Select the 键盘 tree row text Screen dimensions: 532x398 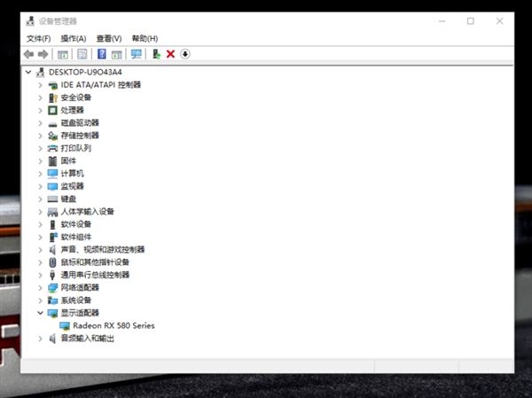(x=68, y=199)
